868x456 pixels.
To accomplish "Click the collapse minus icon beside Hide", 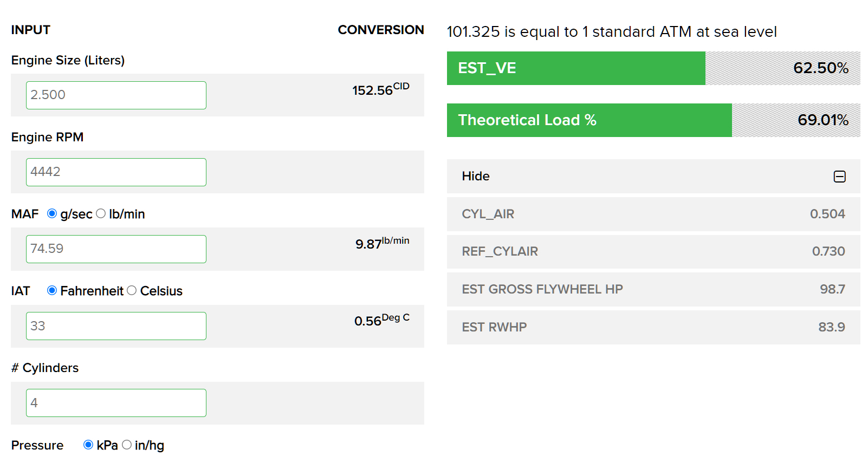I will click(839, 177).
